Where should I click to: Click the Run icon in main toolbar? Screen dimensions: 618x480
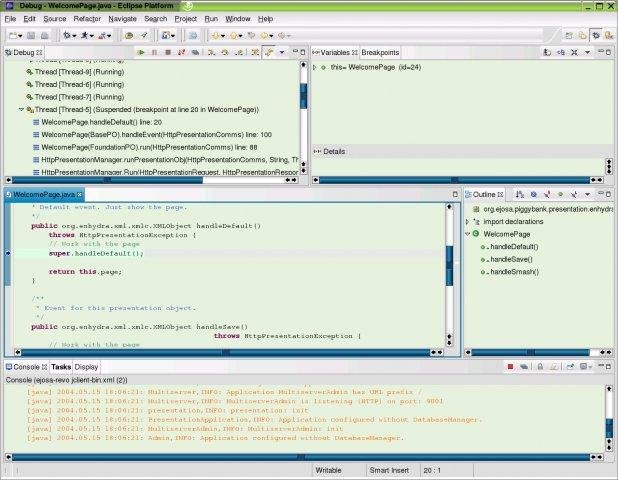coord(84,35)
